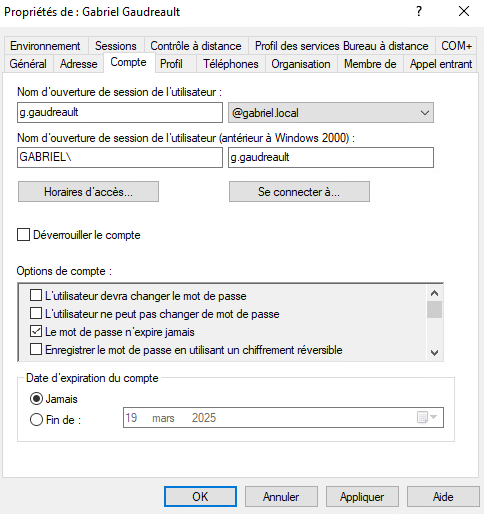Check the Déverrouiller le compte checkbox

pos(23,235)
